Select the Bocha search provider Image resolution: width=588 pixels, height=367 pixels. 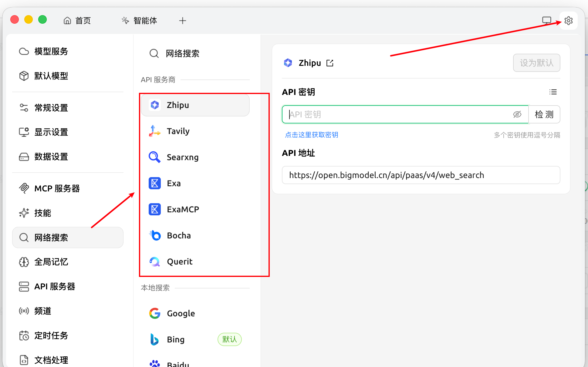pos(195,235)
